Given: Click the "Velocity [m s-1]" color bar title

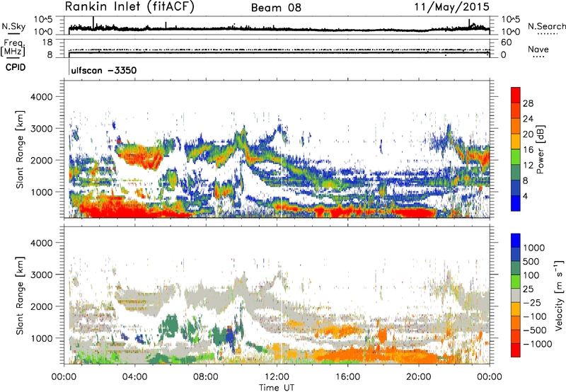Looking at the screenshot, I should (x=558, y=295).
